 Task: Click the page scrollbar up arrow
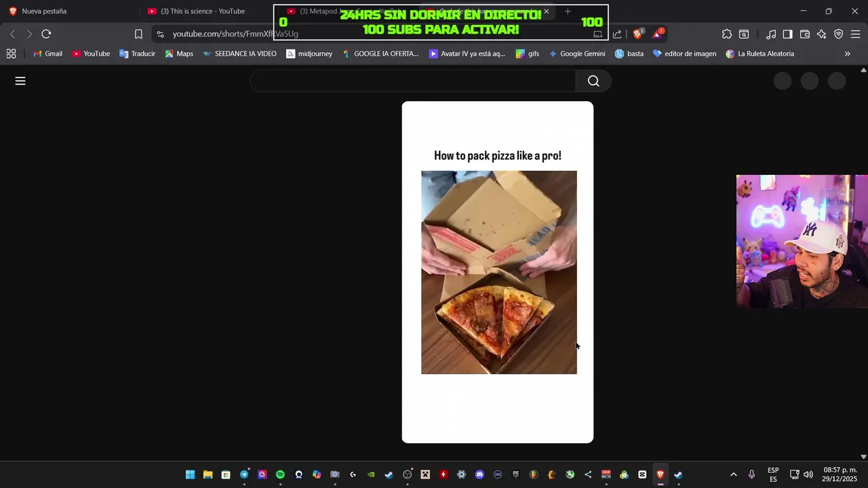[x=863, y=70]
